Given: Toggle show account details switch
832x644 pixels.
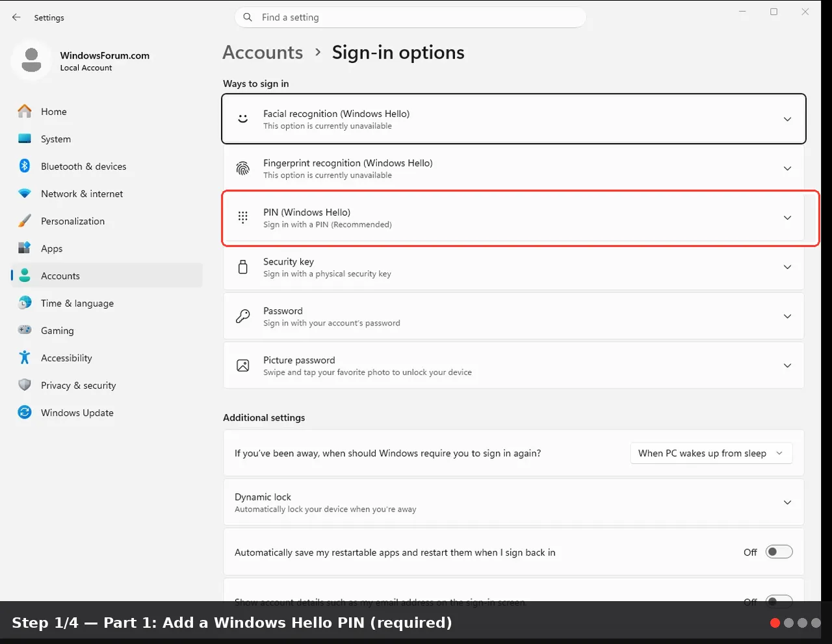Looking at the screenshot, I should tap(779, 600).
